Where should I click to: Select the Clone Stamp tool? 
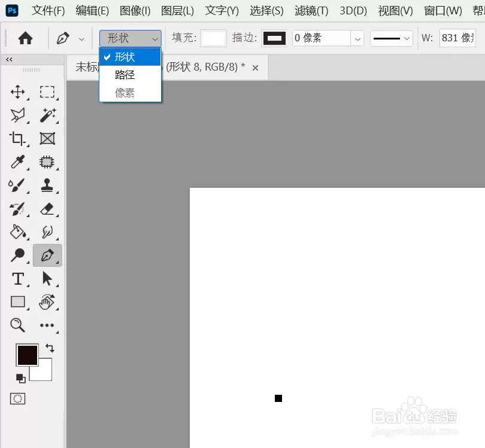coord(47,185)
